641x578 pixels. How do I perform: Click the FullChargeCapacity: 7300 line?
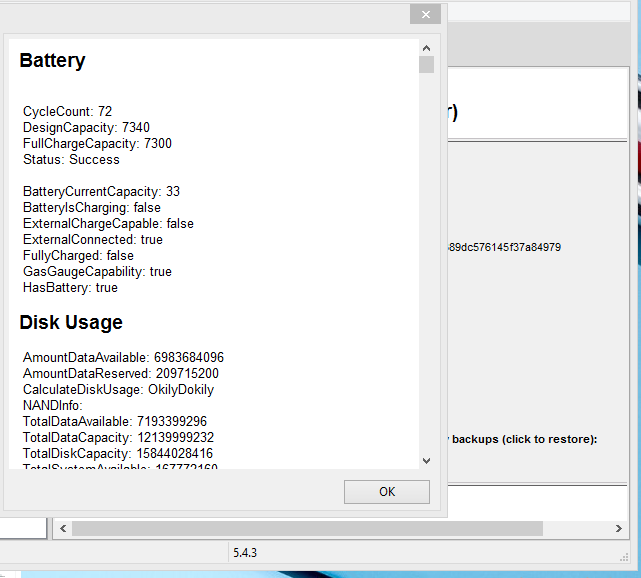(97, 143)
